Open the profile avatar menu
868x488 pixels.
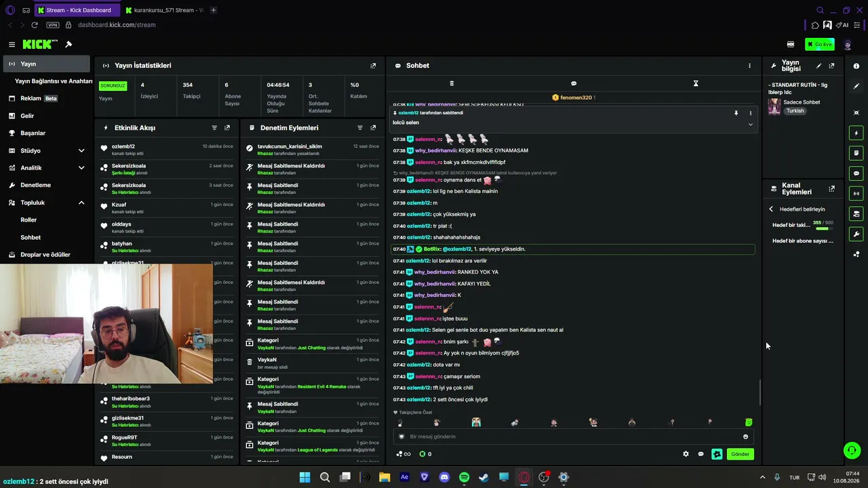[x=848, y=45]
